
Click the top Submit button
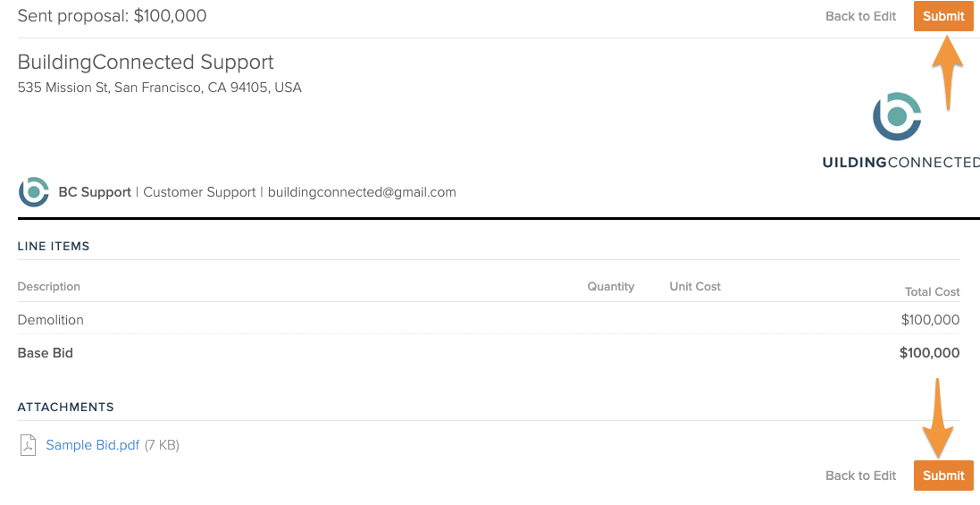943,16
